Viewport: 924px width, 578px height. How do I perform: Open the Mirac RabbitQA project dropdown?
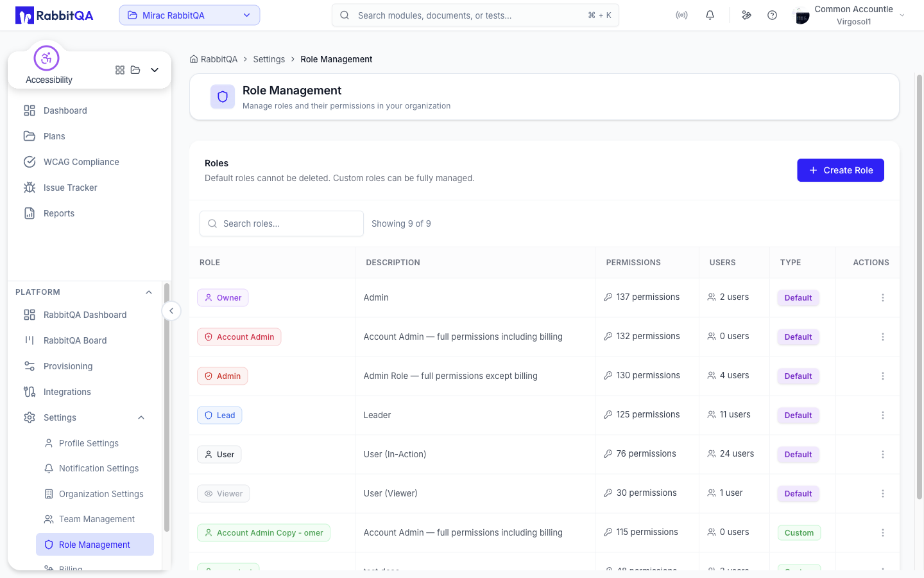pyautogui.click(x=189, y=15)
